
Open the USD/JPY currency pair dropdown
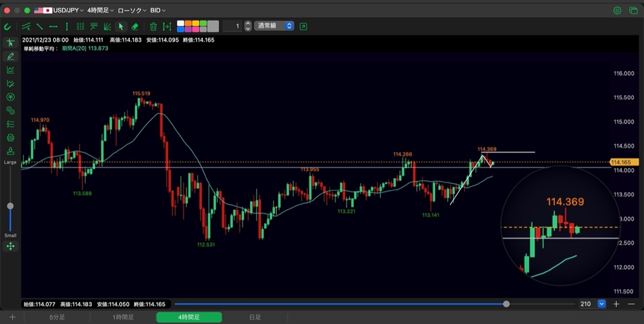point(58,10)
